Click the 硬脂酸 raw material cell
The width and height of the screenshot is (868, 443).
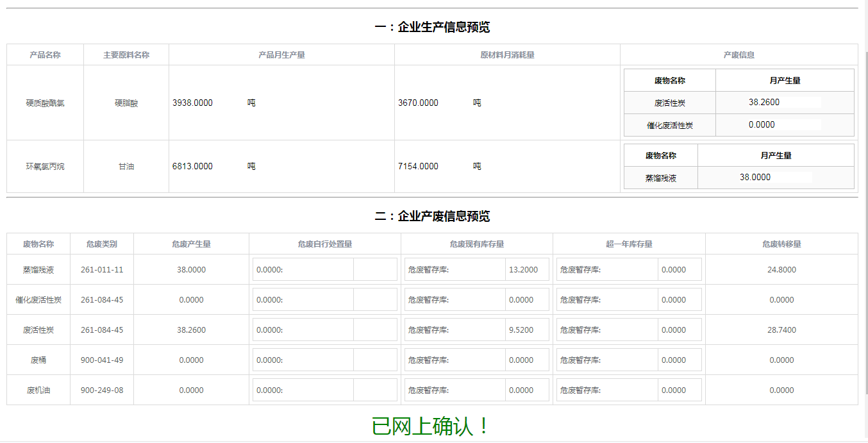126,103
